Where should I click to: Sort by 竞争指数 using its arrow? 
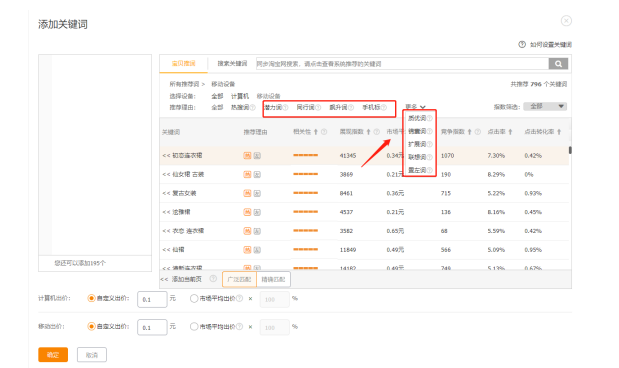tap(470, 132)
